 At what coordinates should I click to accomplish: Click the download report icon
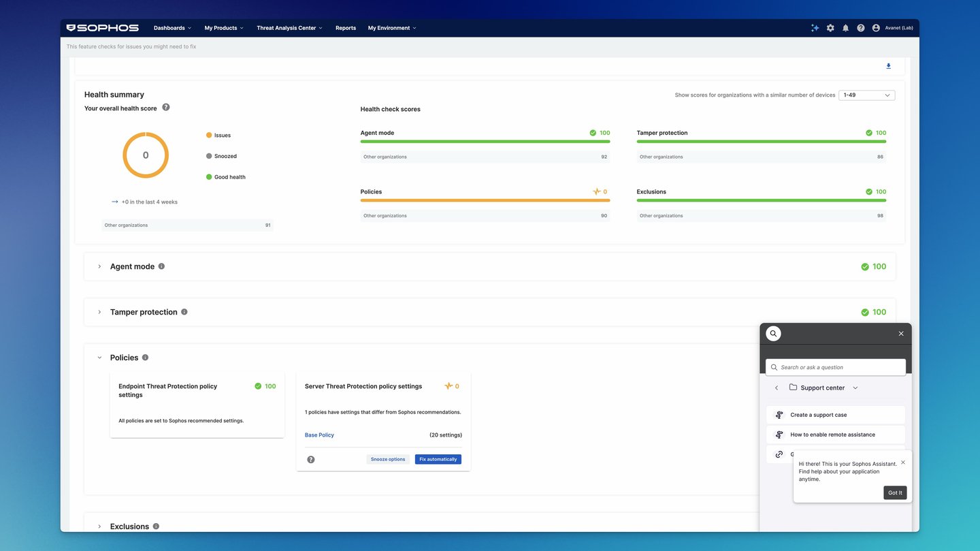pos(888,66)
